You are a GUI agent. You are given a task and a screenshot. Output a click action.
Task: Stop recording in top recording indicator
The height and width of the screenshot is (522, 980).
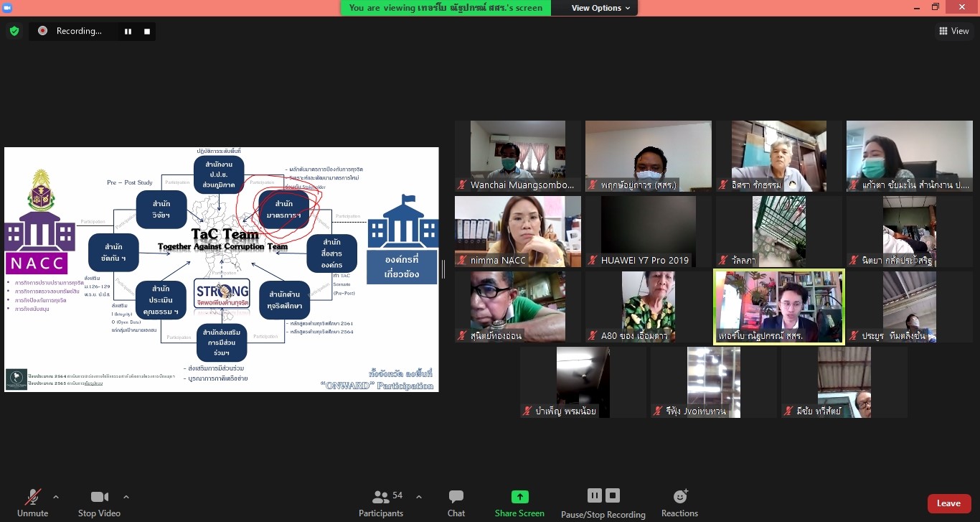(x=147, y=32)
